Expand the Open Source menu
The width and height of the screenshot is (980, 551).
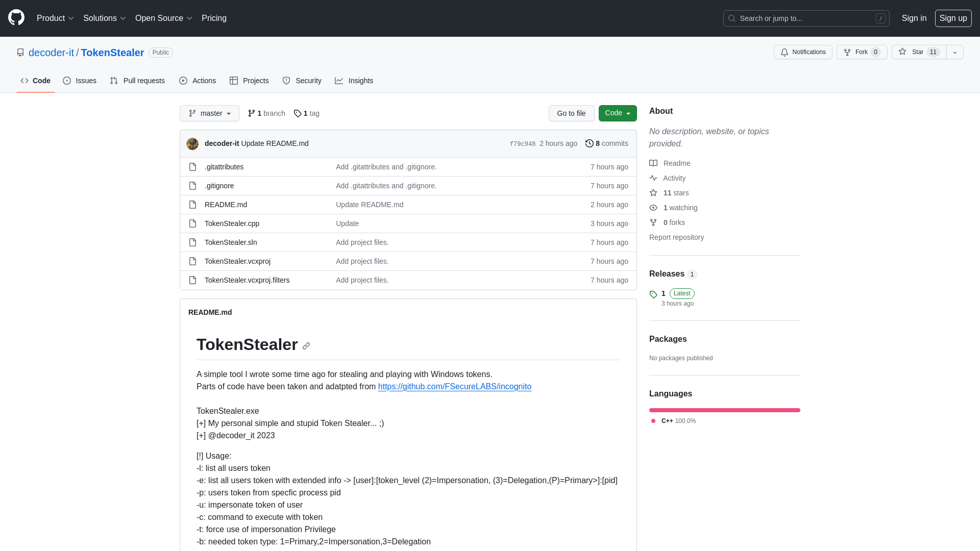tap(164, 18)
